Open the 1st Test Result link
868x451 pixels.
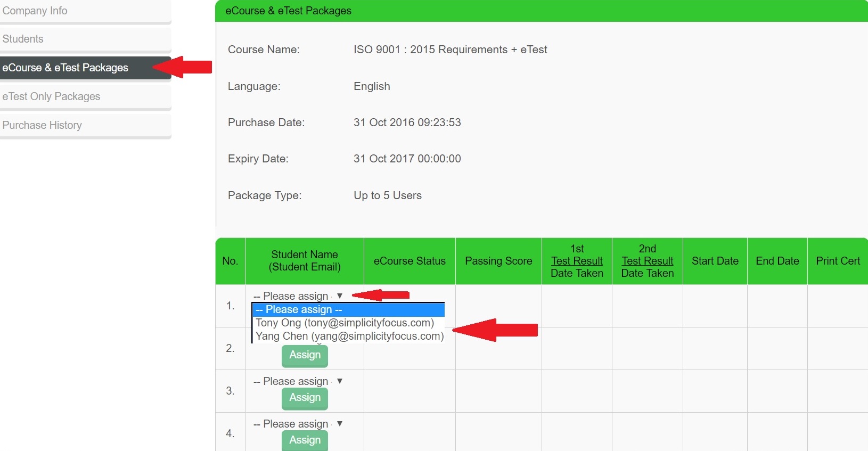tap(577, 261)
